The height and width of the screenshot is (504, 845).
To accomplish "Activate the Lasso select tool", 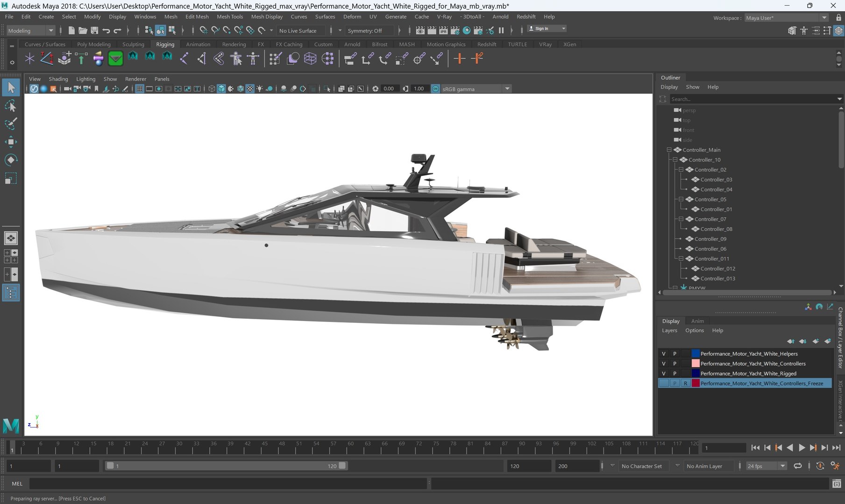I will 11,106.
